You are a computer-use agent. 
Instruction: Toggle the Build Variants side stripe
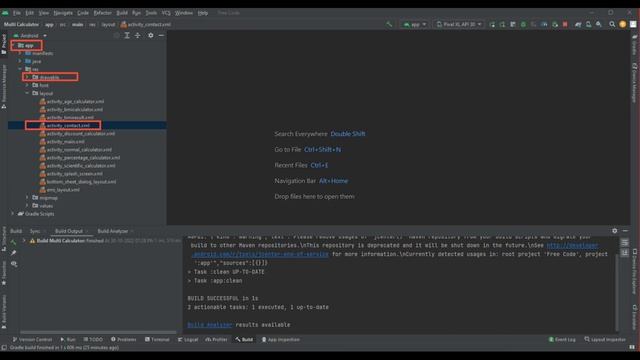pyautogui.click(x=4, y=311)
